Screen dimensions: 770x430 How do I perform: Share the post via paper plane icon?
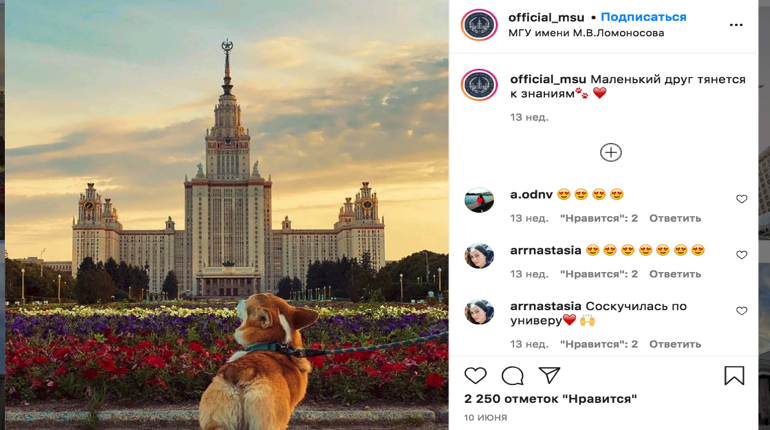[x=550, y=376]
